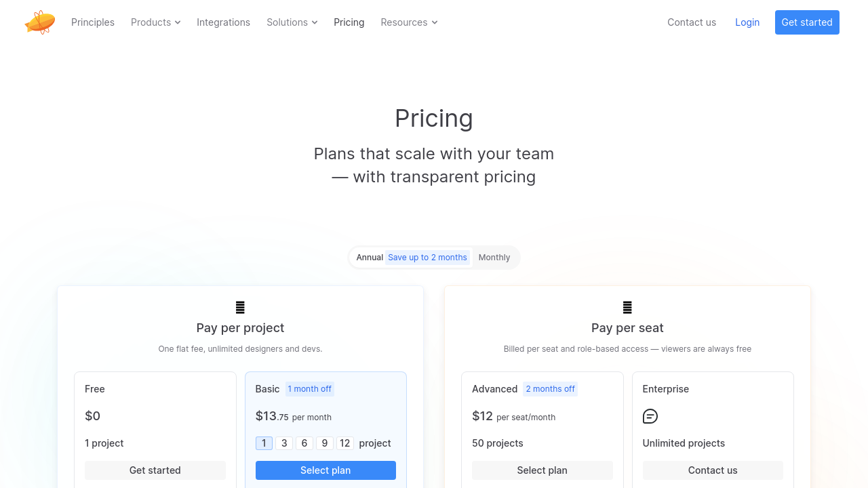868x488 pixels.
Task: Click Contact us in Enterprise card
Action: point(713,470)
